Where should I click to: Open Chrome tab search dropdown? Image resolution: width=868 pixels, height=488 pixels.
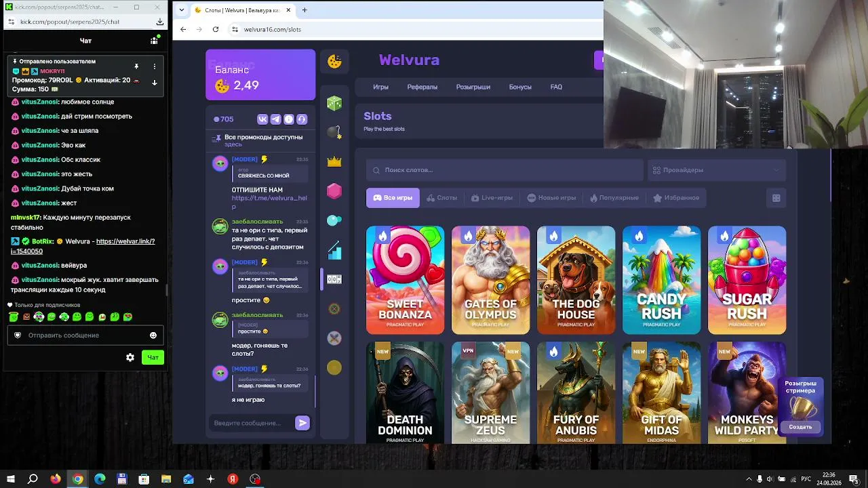click(182, 10)
